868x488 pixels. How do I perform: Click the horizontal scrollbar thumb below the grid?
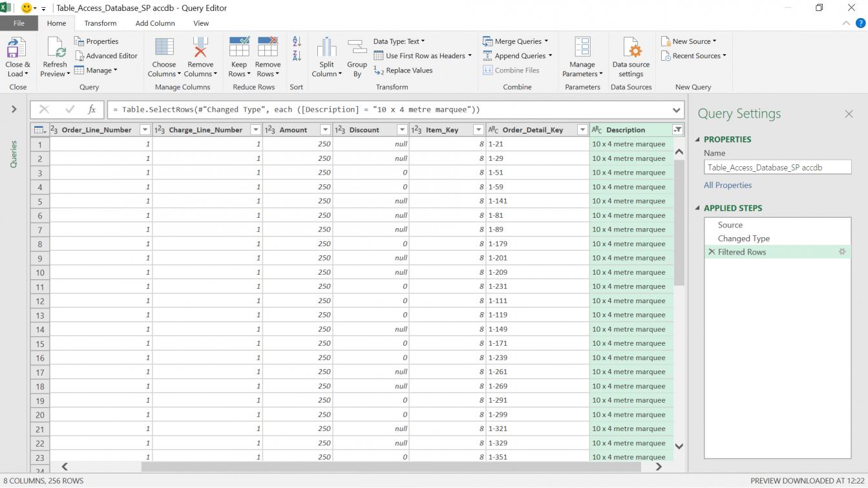390,467
